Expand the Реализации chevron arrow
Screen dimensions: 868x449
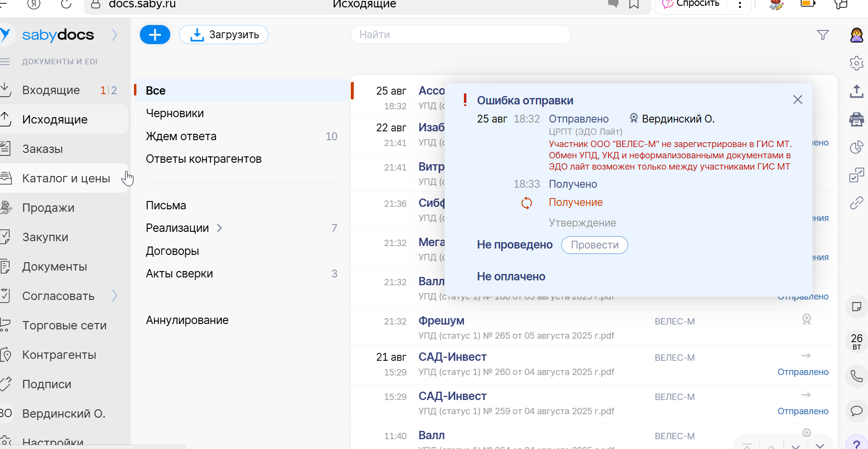(x=220, y=228)
